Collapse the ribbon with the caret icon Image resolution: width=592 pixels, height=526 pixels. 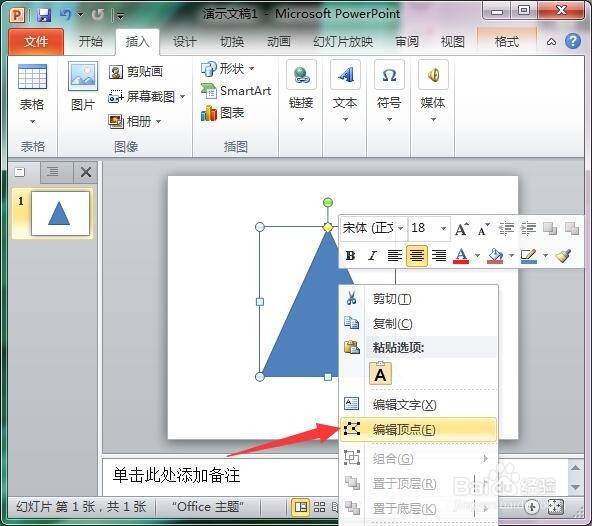pos(551,42)
